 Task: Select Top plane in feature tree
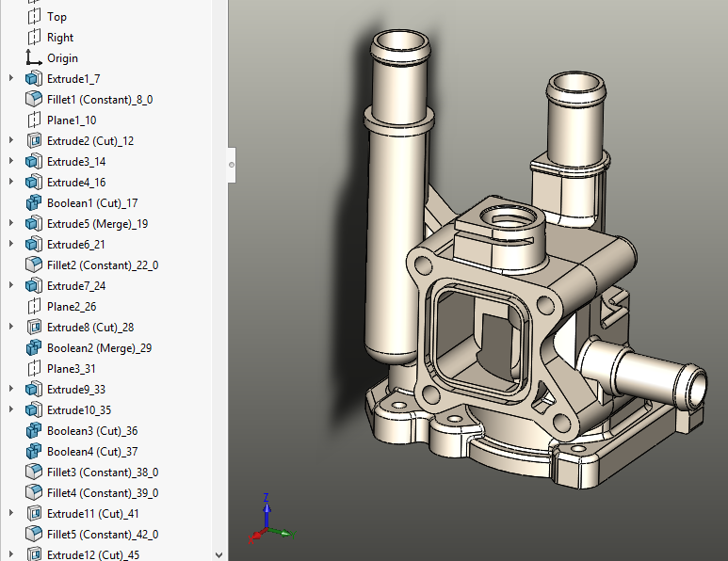tap(57, 16)
